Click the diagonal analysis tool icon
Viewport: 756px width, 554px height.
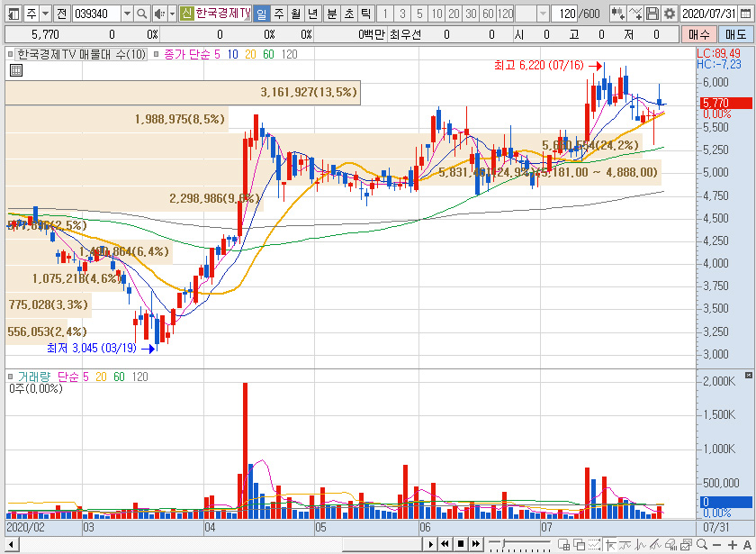[x=655, y=544]
